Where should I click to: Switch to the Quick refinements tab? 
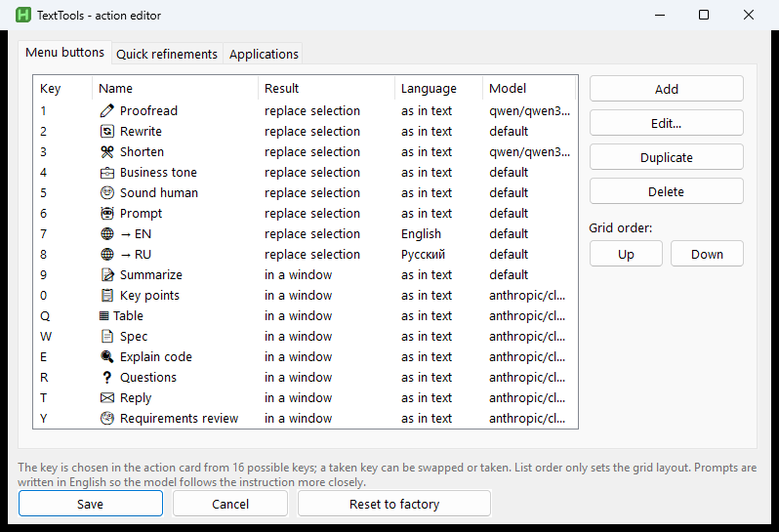(167, 54)
